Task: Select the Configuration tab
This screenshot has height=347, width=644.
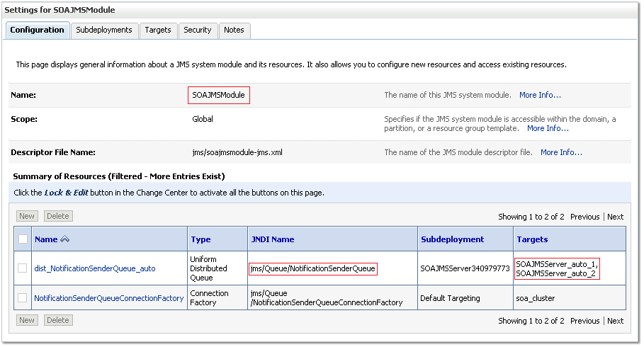Action: coord(37,30)
